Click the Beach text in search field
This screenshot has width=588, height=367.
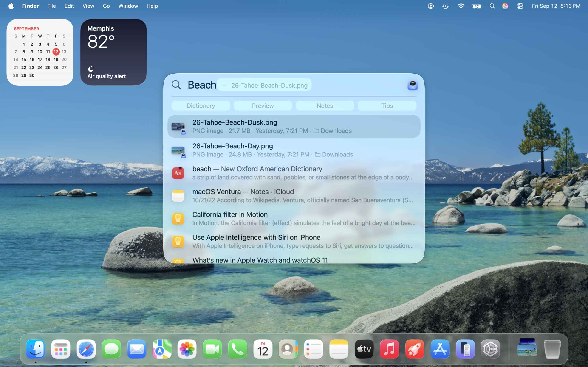(202, 85)
